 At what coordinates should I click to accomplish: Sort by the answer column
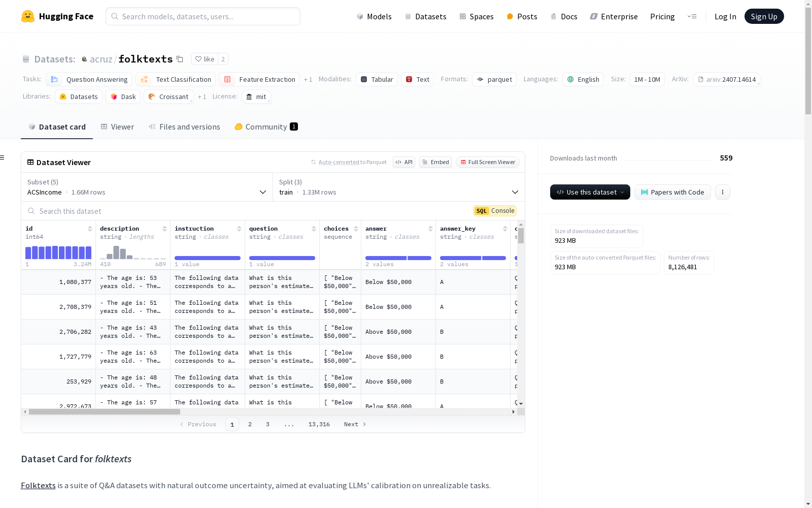(430, 229)
